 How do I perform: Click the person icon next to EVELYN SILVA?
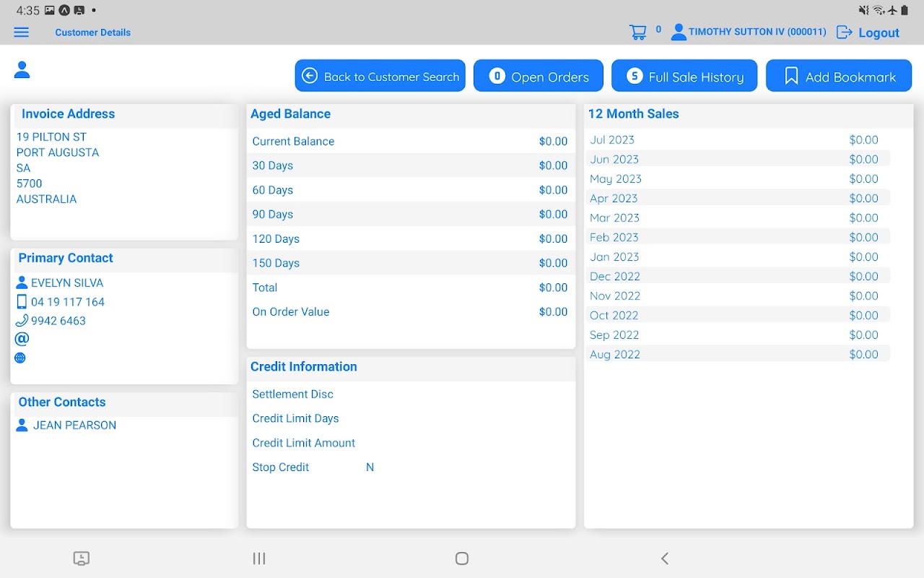[x=22, y=282]
